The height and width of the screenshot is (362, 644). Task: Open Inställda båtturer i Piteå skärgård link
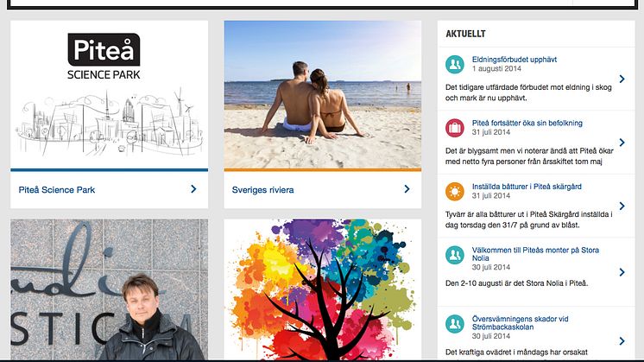[x=527, y=187]
